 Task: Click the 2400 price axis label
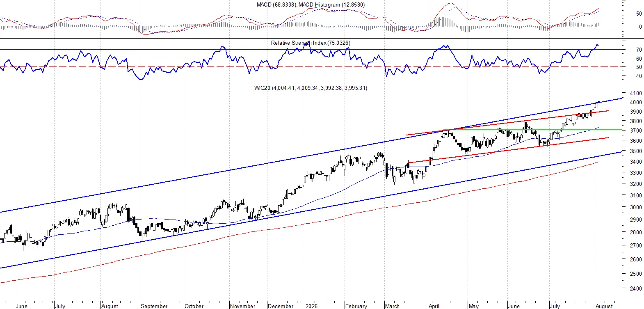(x=636, y=288)
